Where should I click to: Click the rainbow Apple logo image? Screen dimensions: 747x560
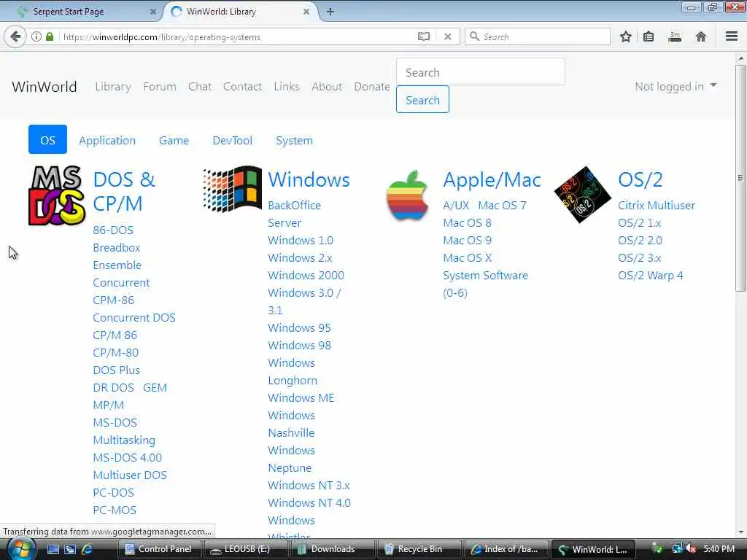click(407, 195)
